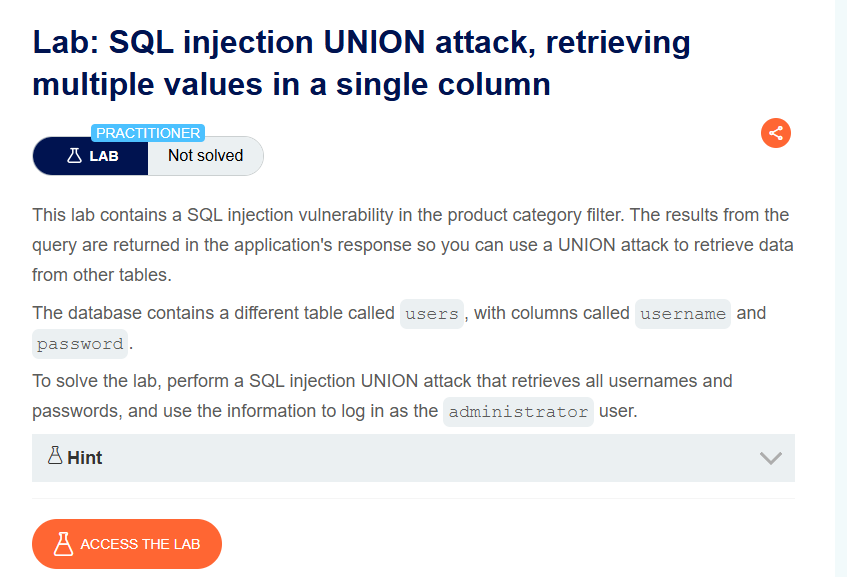The height and width of the screenshot is (577, 847).
Task: Select the 'administrator' code snippet
Action: coord(518,412)
